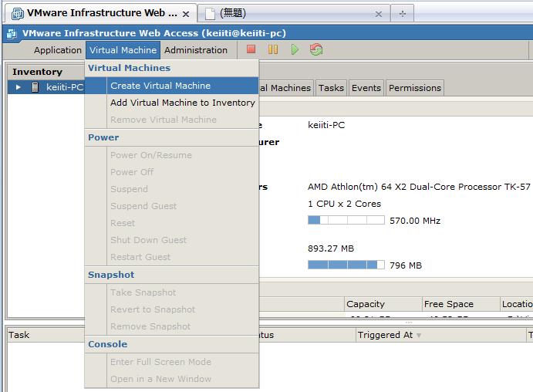Click the keiiti-PC host icon in Inventory

(x=35, y=87)
